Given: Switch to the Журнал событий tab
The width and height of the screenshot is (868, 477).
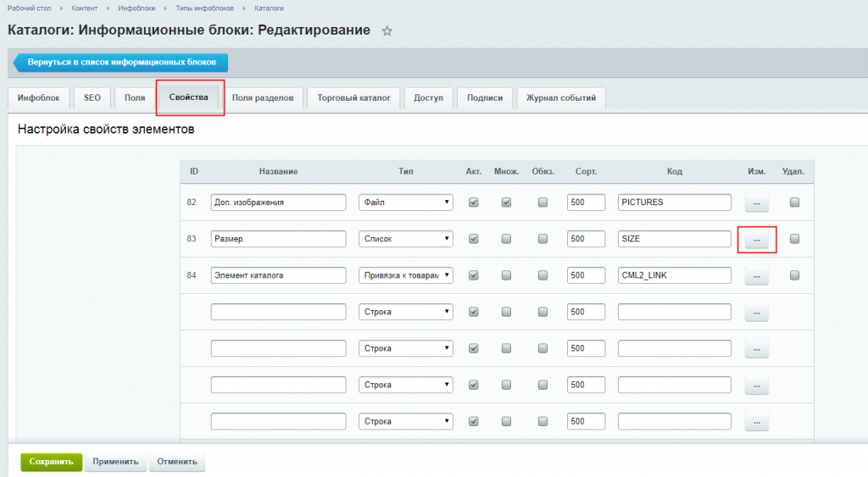Looking at the screenshot, I should 560,98.
